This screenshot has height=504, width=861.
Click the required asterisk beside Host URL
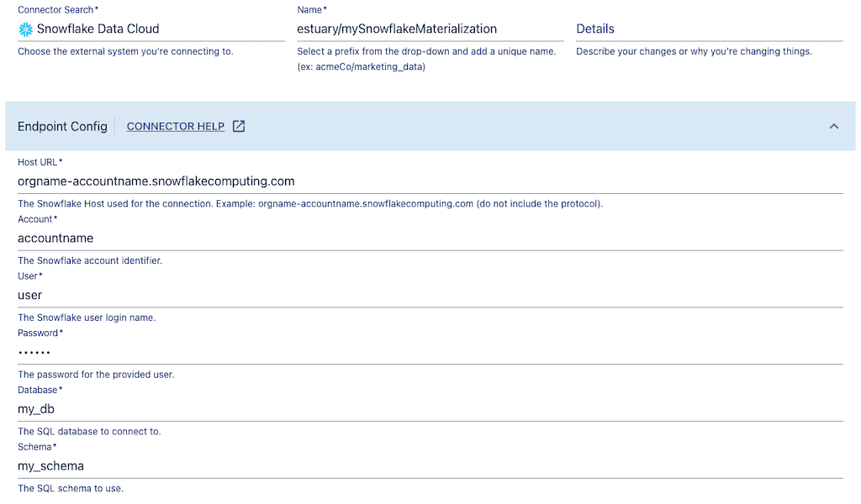point(60,160)
